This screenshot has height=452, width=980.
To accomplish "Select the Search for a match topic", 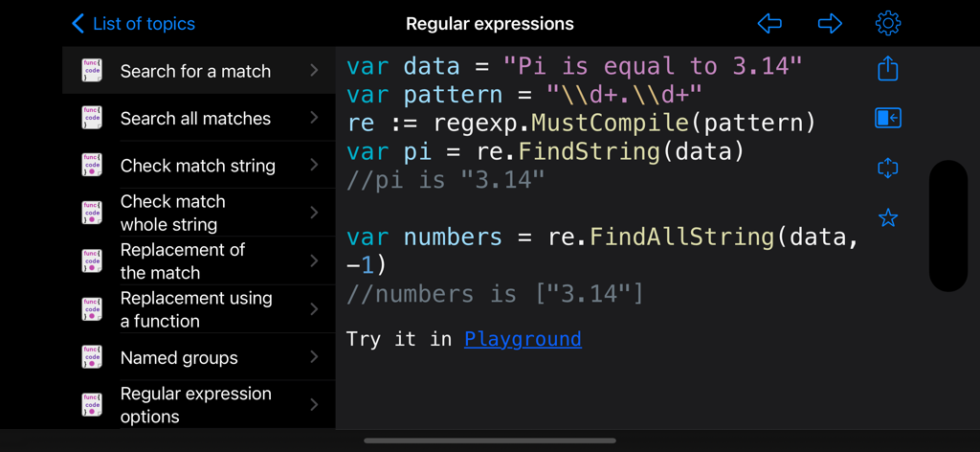I will click(195, 71).
